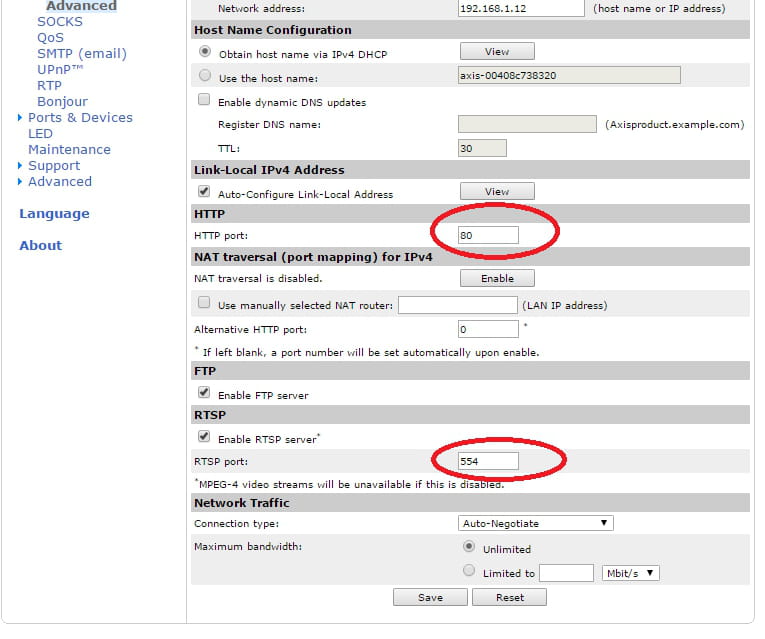Click the Network address field
Image resolution: width=765 pixels, height=639 pixels.
[521, 8]
